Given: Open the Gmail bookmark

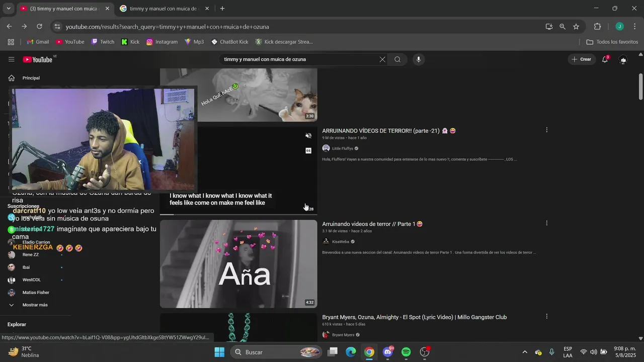Looking at the screenshot, I should pos(38,42).
